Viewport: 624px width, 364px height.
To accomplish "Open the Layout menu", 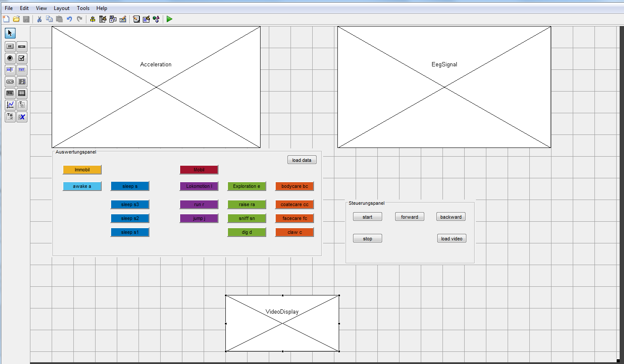I will click(62, 8).
